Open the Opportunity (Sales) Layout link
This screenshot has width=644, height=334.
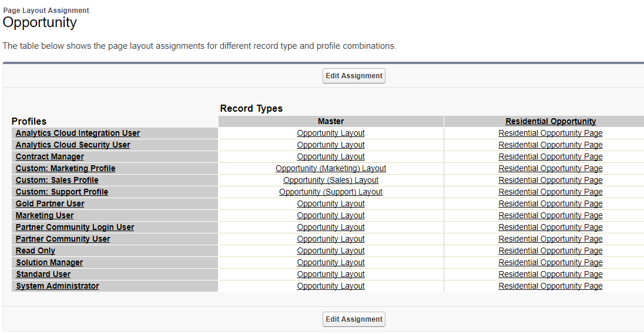(331, 181)
